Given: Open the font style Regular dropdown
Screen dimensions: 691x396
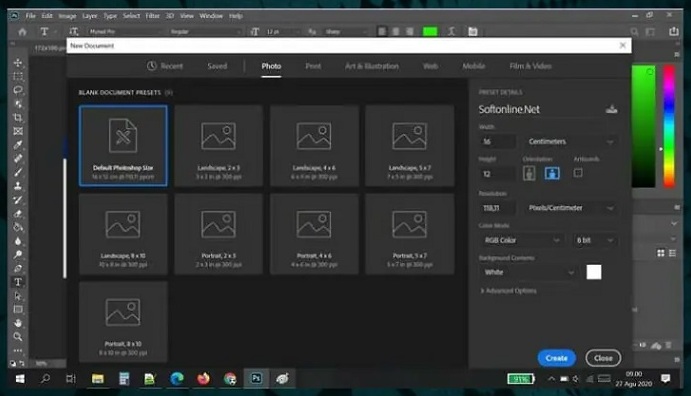Looking at the screenshot, I should click(x=205, y=31).
